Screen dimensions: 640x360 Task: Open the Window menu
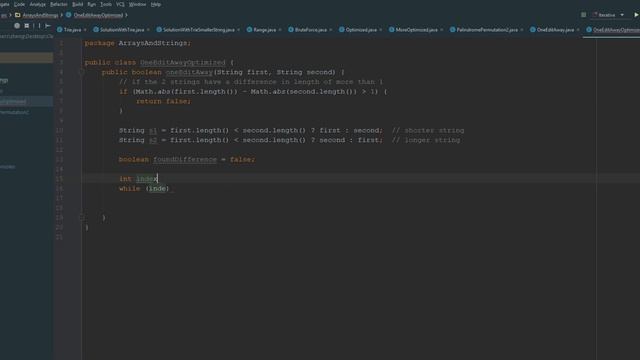pos(137,4)
